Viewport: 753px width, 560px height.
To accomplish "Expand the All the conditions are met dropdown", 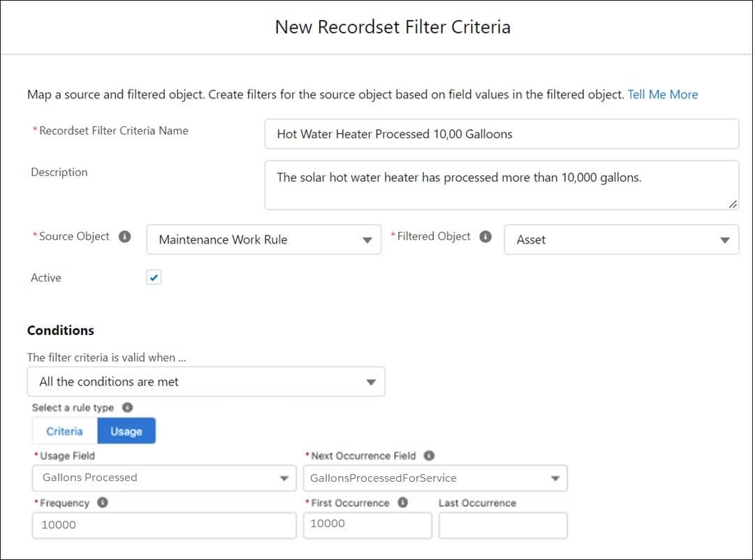I will pyautogui.click(x=206, y=381).
